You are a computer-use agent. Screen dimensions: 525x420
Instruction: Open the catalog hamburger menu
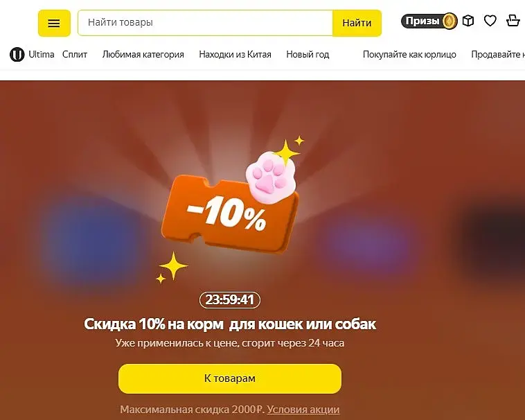pyautogui.click(x=54, y=23)
